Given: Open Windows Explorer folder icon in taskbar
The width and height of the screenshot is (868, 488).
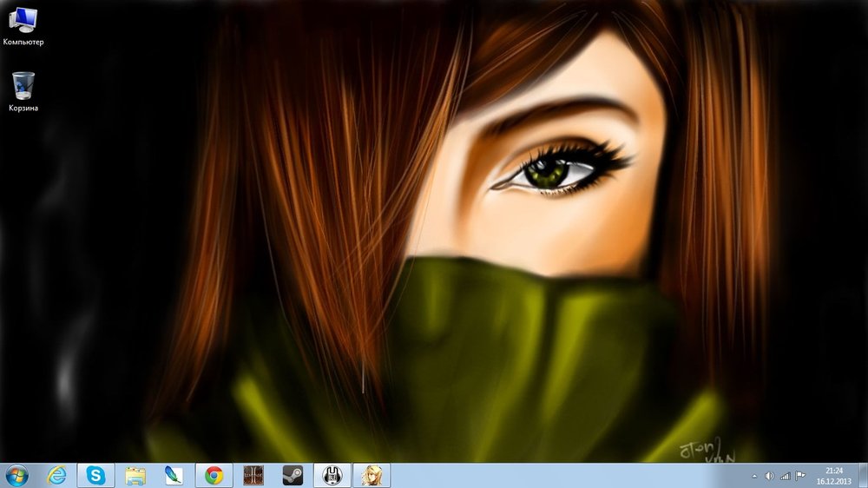Looking at the screenshot, I should (x=135, y=475).
